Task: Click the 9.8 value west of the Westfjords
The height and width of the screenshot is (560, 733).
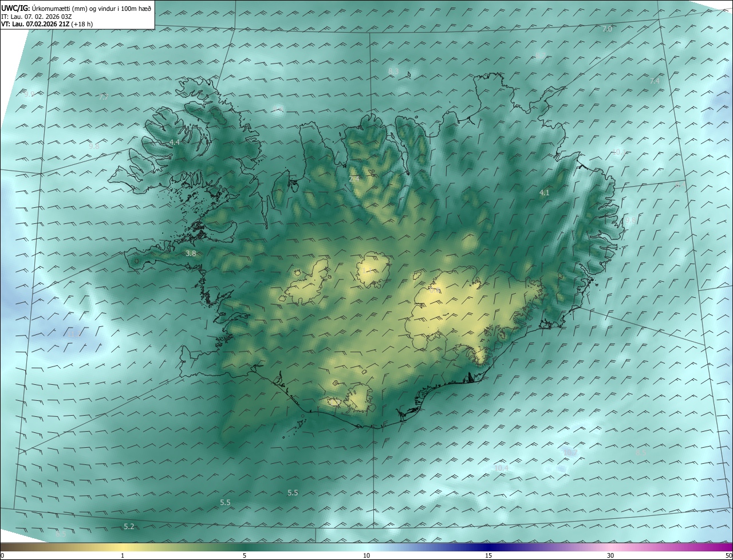Action: point(94,146)
